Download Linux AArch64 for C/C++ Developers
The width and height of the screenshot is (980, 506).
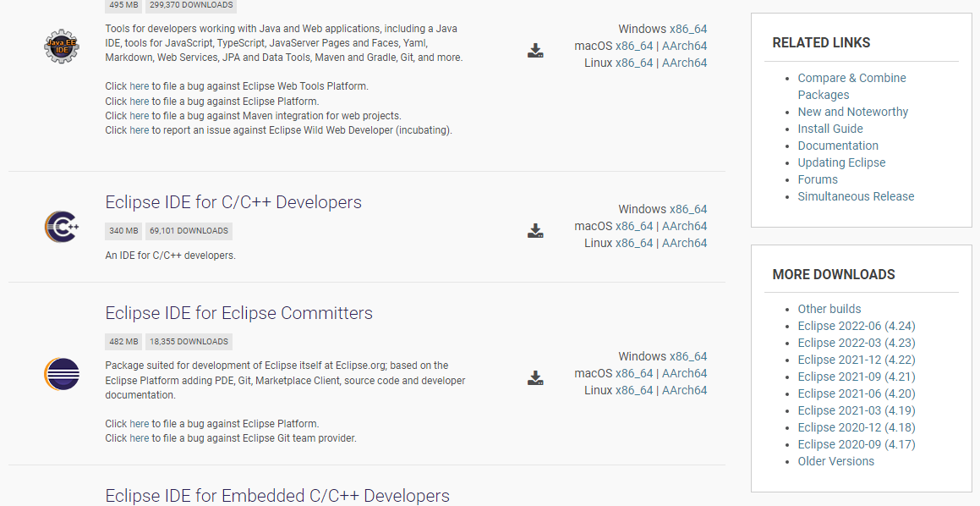point(684,243)
